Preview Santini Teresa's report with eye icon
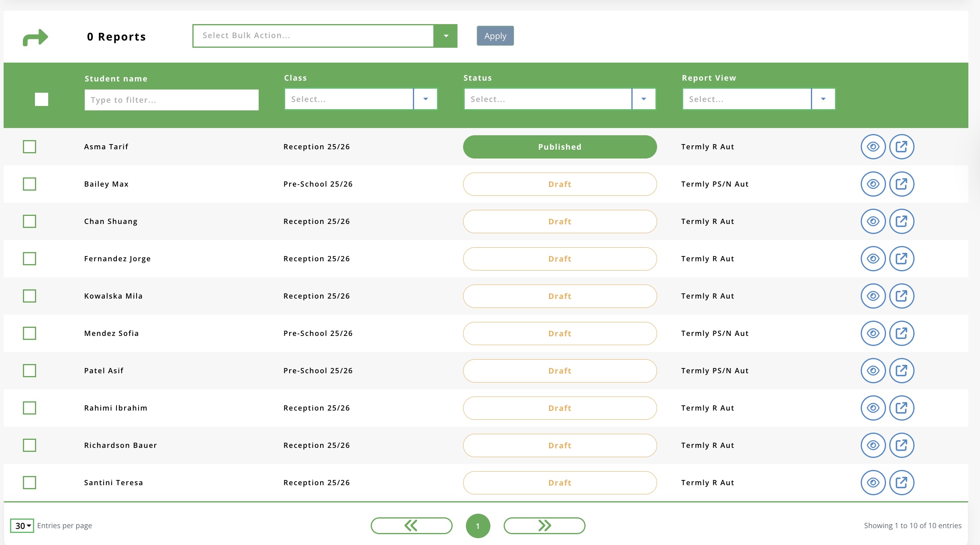The image size is (980, 545). click(873, 483)
